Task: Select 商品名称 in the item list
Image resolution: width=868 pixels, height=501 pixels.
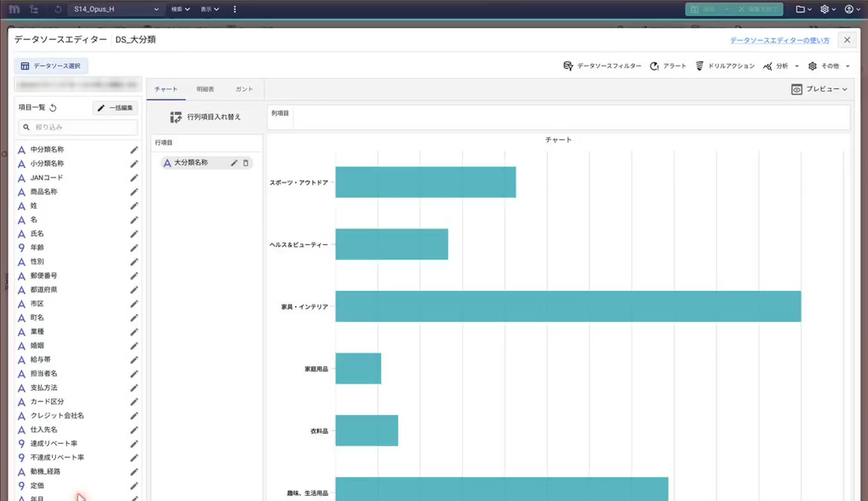Action: click(x=44, y=192)
